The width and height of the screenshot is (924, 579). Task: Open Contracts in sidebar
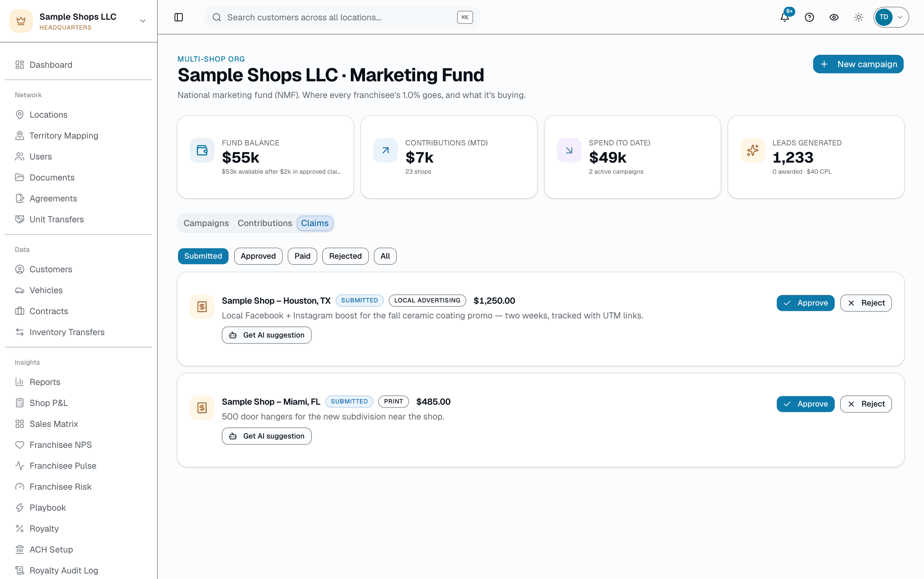tap(79, 311)
